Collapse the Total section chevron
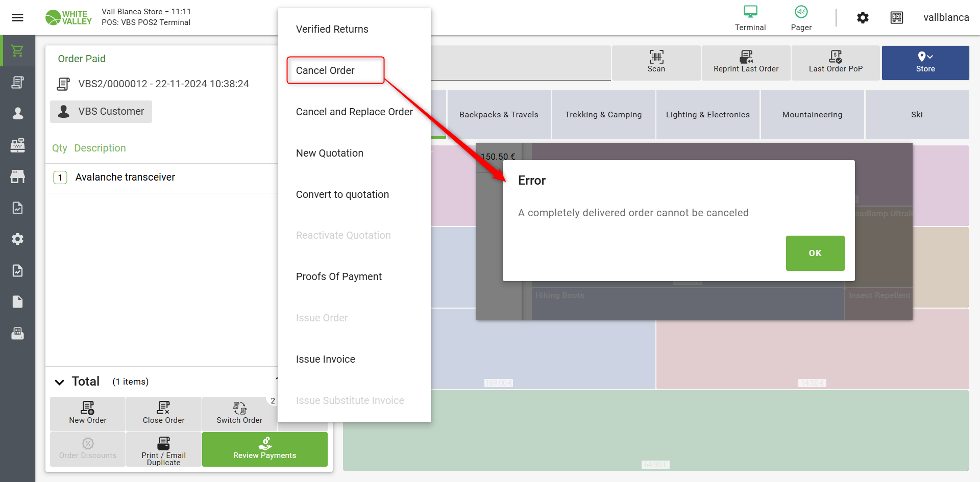Image resolution: width=980 pixels, height=482 pixels. pyautogui.click(x=60, y=382)
